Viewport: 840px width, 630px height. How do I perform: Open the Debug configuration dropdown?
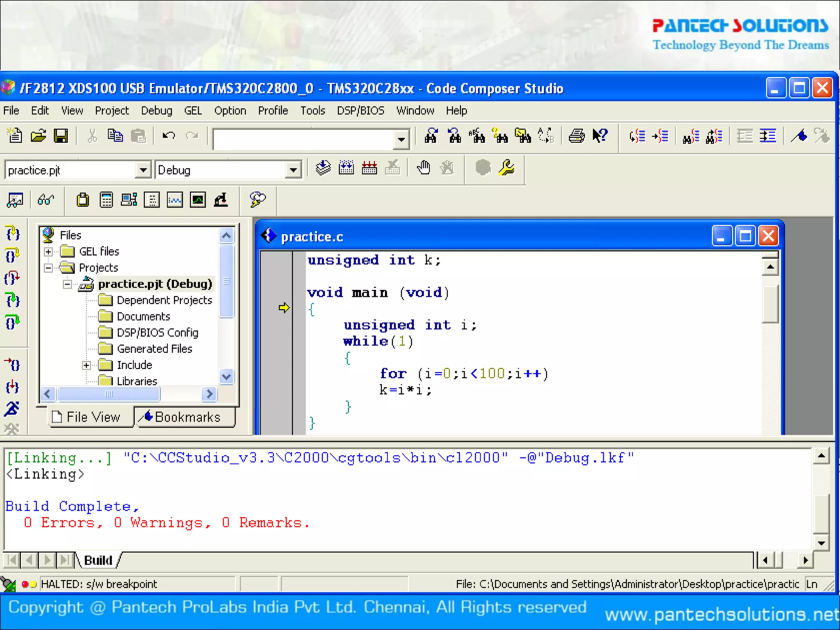click(293, 170)
